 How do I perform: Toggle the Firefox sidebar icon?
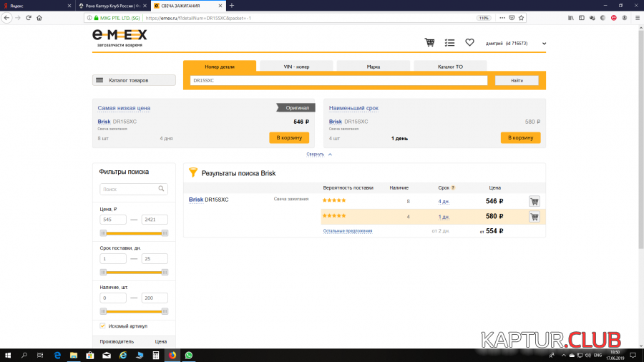tap(582, 18)
